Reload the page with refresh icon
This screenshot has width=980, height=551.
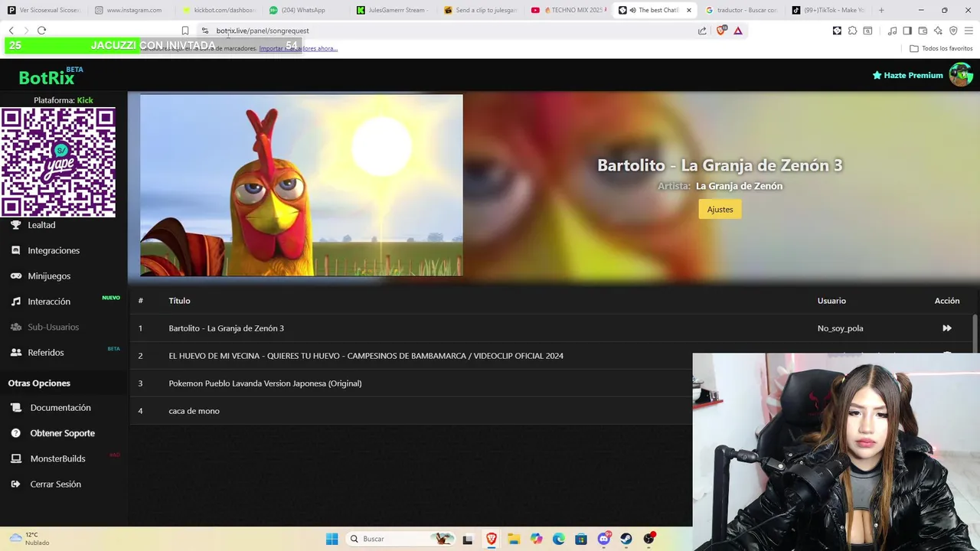(x=41, y=31)
